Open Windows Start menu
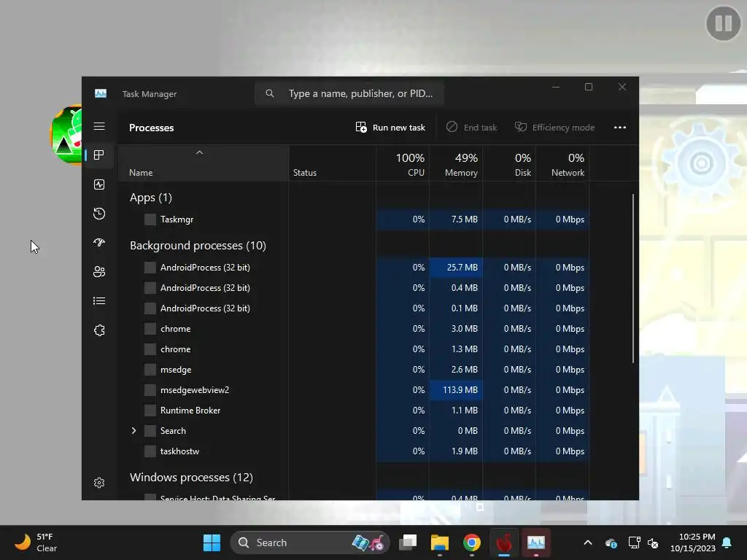The image size is (747, 560). pyautogui.click(x=212, y=542)
